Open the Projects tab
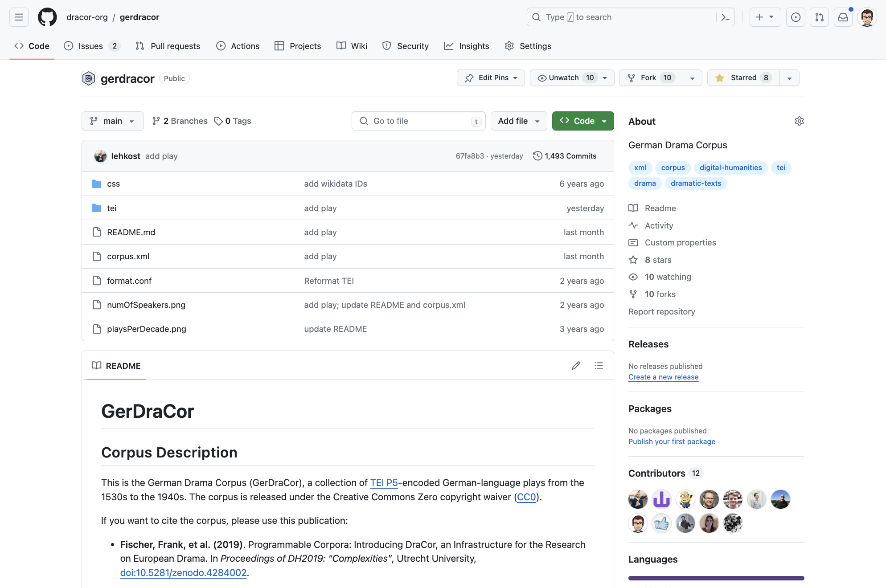Screen dimensions: 886x588 coord(298,46)
